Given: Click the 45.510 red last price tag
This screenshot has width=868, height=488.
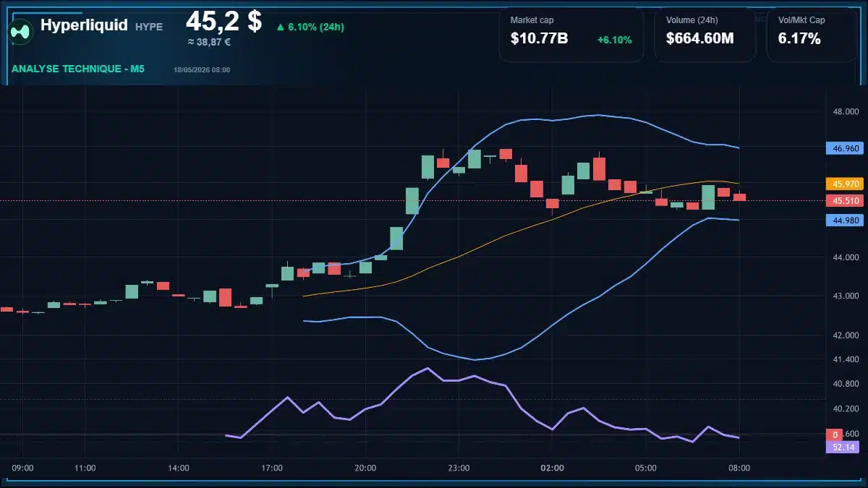Looking at the screenshot, I should (844, 200).
